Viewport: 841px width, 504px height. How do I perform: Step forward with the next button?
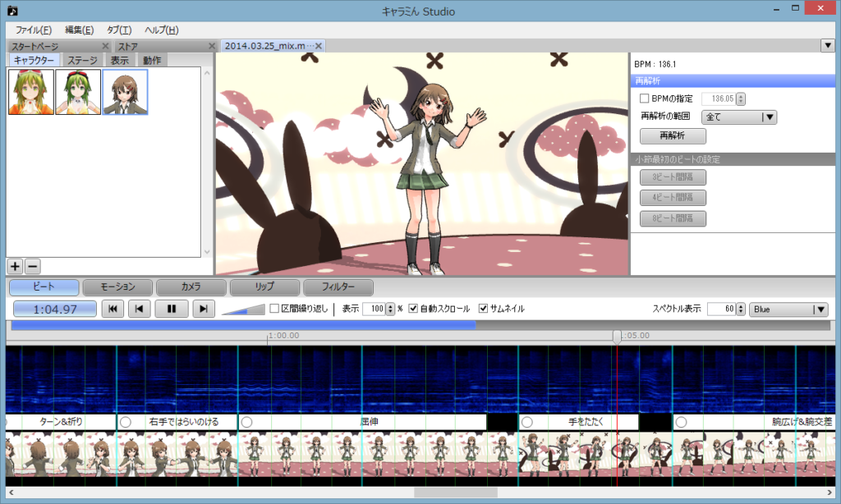[x=203, y=309]
